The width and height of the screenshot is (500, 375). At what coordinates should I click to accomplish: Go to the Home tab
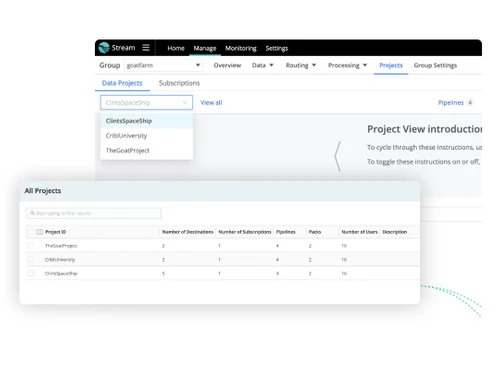click(x=176, y=48)
